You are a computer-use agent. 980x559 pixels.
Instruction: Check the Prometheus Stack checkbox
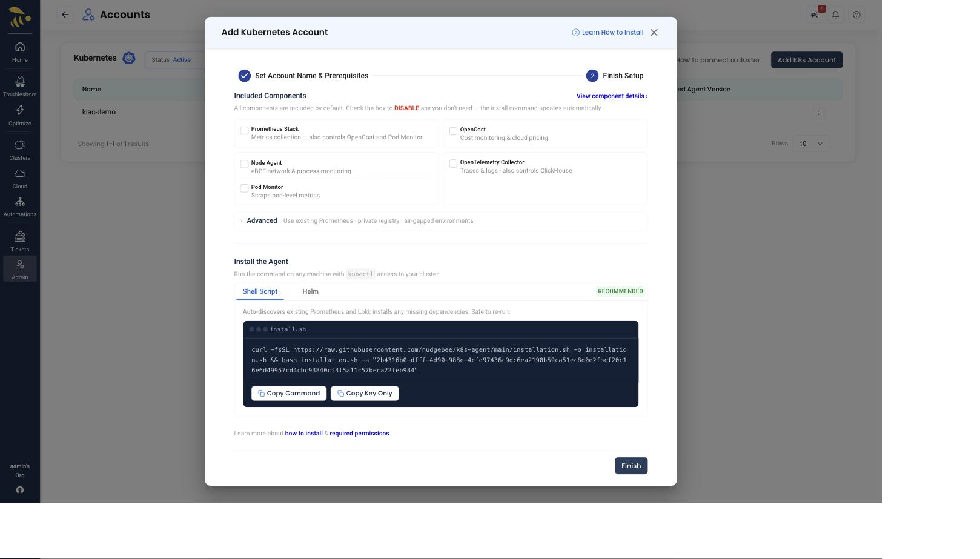point(244,131)
